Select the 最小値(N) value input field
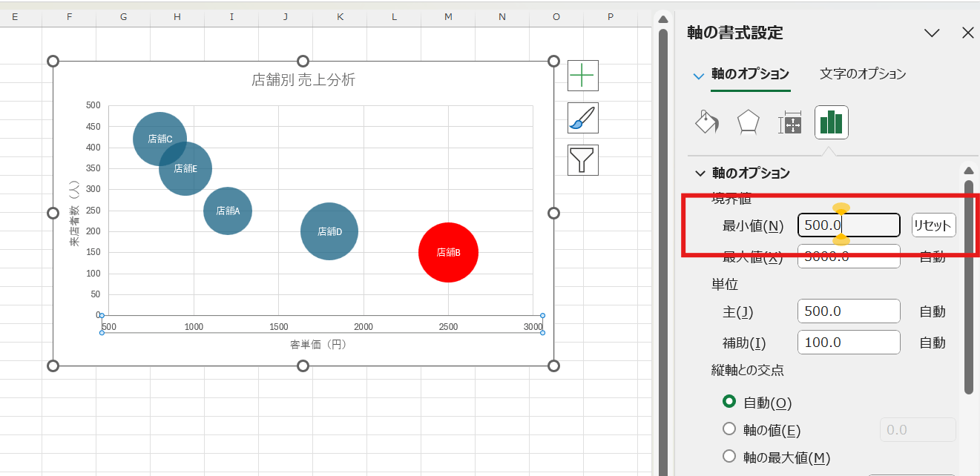Viewport: 980px width, 476px height. (x=848, y=225)
